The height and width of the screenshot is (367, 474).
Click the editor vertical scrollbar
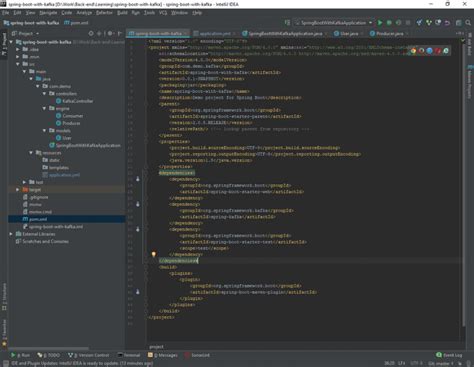click(x=464, y=183)
